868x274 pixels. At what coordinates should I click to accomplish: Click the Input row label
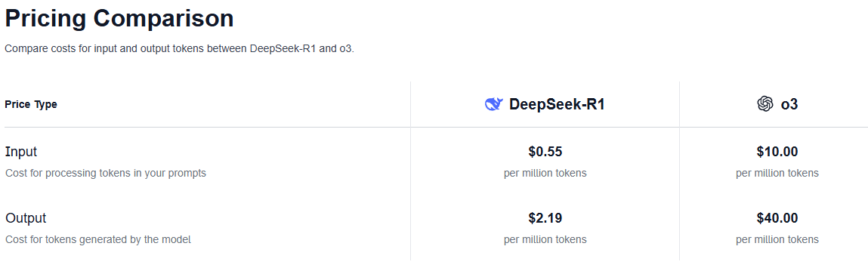(x=21, y=152)
